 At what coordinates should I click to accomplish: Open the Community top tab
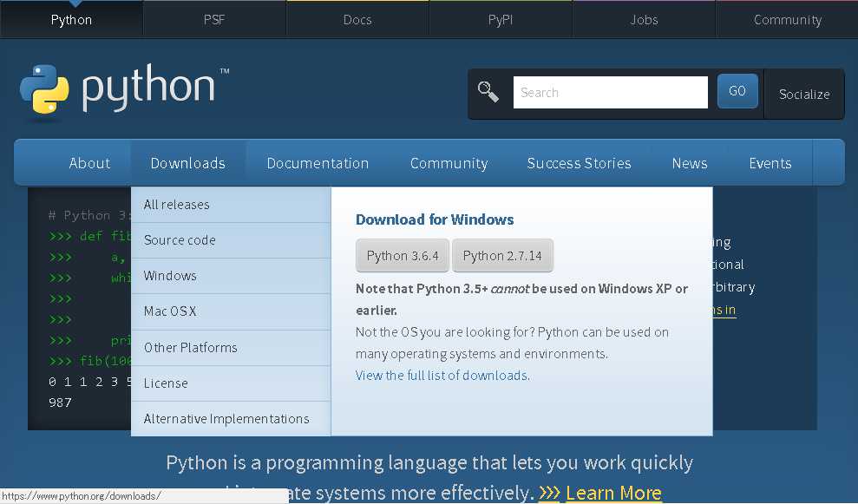point(788,20)
